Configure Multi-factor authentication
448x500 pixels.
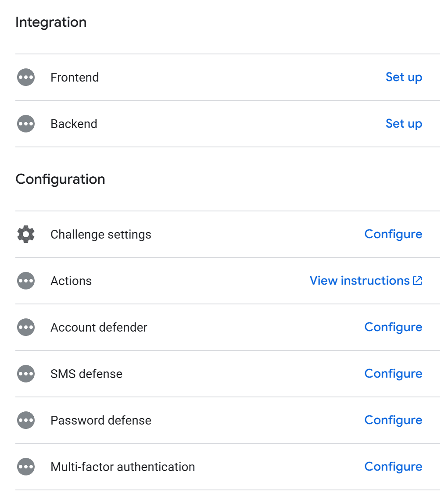(393, 467)
